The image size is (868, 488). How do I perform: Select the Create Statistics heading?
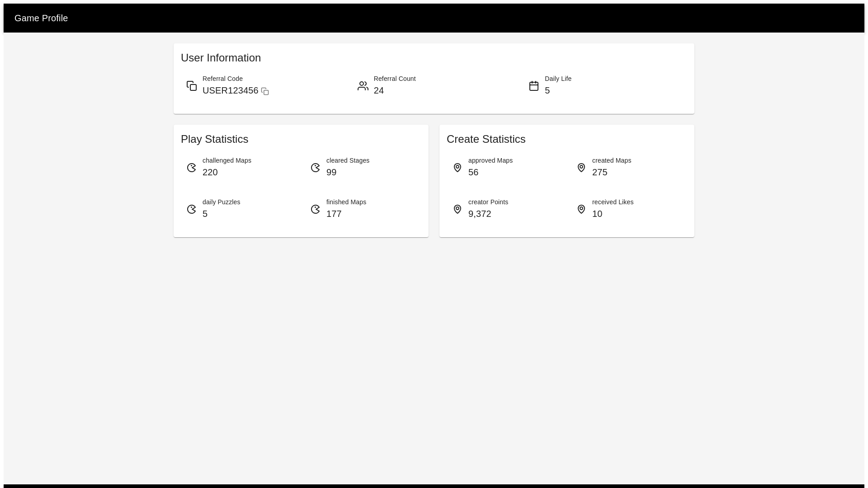click(x=486, y=139)
